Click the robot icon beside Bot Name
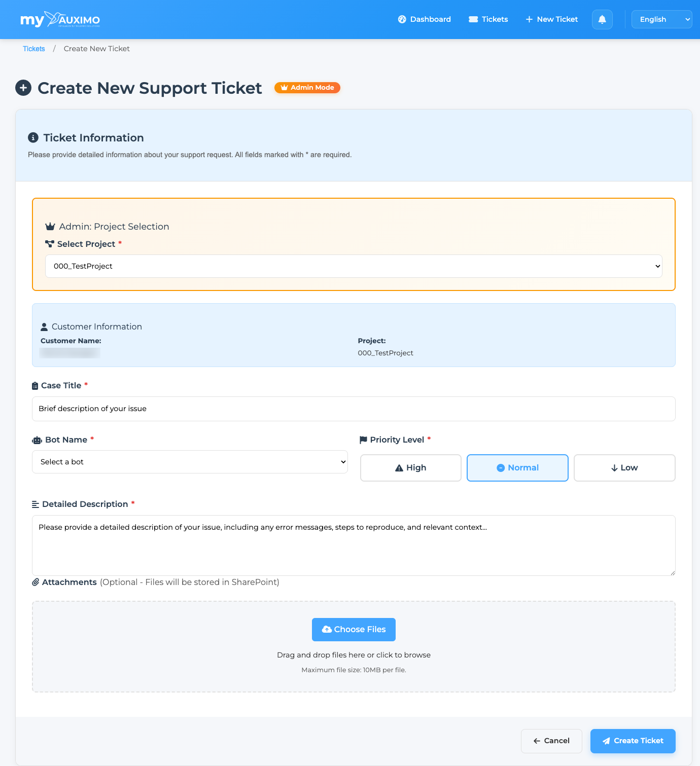 (37, 440)
